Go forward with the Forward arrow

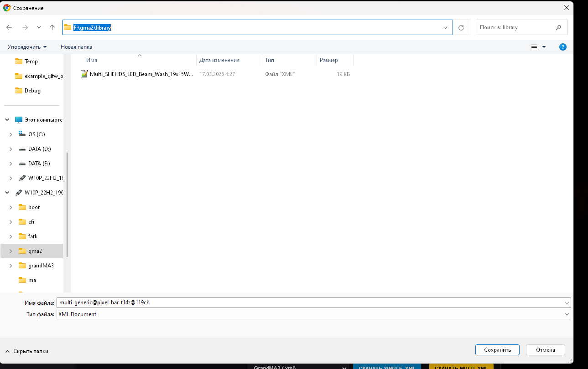pos(25,27)
